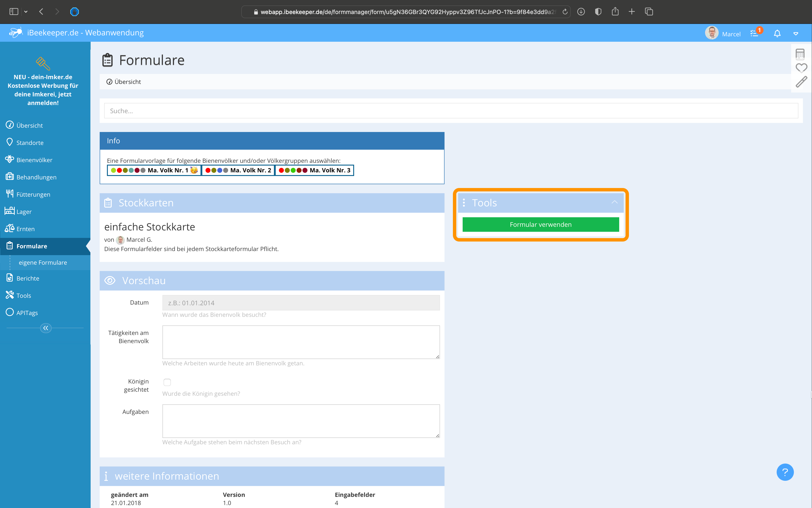Click Marcel's profile avatar
The height and width of the screenshot is (508, 812).
click(x=712, y=33)
